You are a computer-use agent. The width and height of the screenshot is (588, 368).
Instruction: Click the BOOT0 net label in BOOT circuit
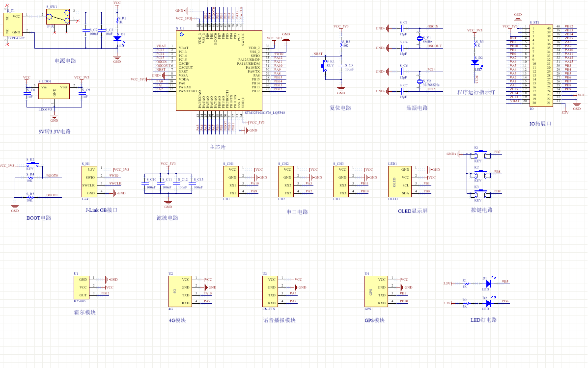point(52,175)
